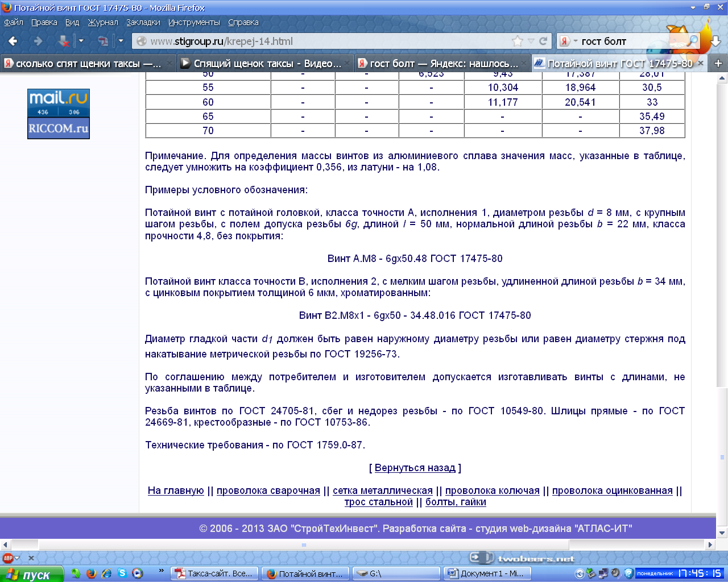Click horizontal scrollbar right arrow
The height and width of the screenshot is (582, 728).
[710, 544]
